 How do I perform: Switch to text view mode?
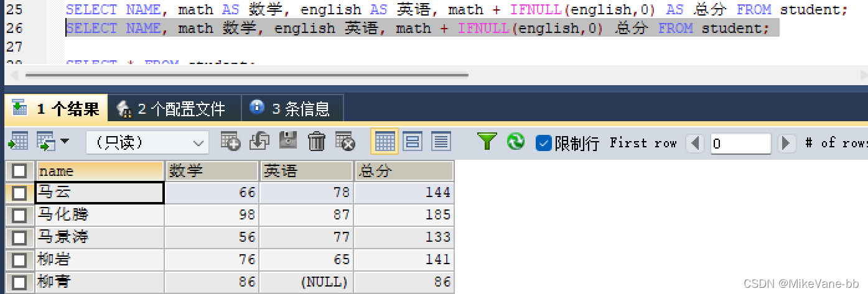(x=441, y=142)
